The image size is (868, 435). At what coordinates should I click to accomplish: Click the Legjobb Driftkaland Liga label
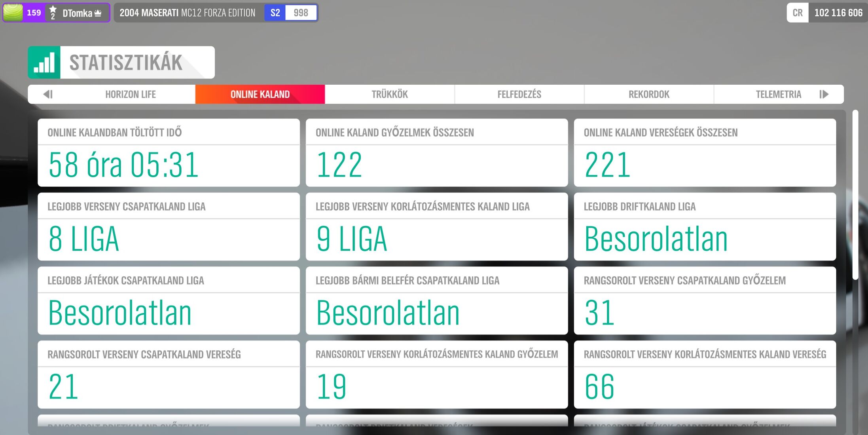(640, 206)
